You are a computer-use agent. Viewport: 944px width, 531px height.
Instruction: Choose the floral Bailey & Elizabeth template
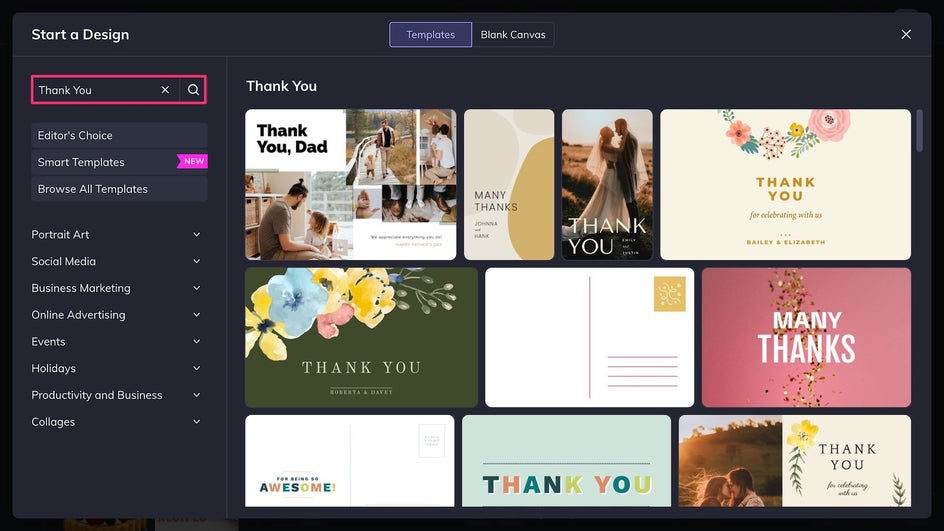coord(785,184)
